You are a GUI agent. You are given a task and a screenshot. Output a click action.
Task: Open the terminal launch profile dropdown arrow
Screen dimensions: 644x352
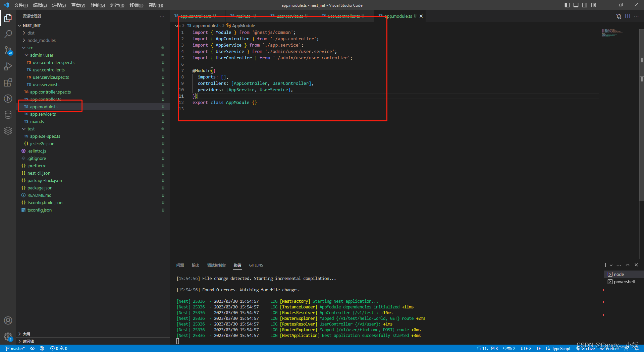[x=610, y=265]
